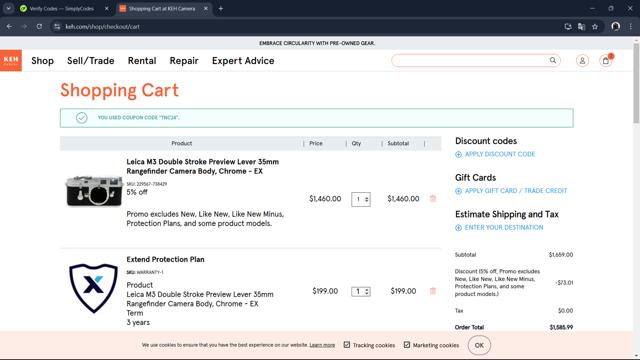Viewport: 640px width, 360px height.
Task: Close the Shopping Cart at KEH Camera tab
Action: click(206, 8)
